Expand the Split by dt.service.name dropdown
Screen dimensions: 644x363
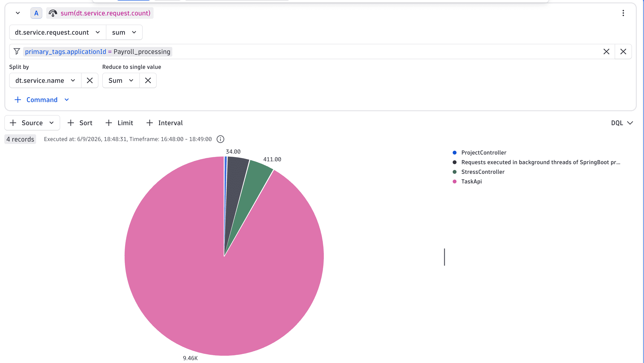[x=45, y=80]
